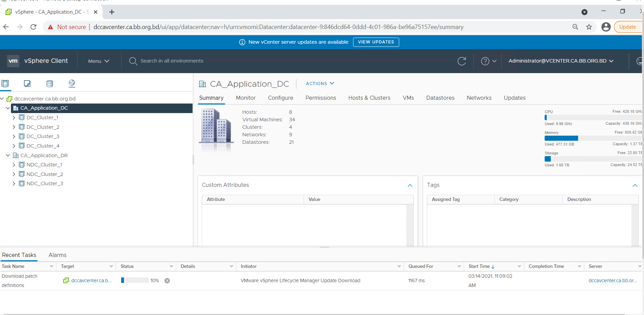
Task: Open the Networking inventory view icon
Action: pos(72,83)
